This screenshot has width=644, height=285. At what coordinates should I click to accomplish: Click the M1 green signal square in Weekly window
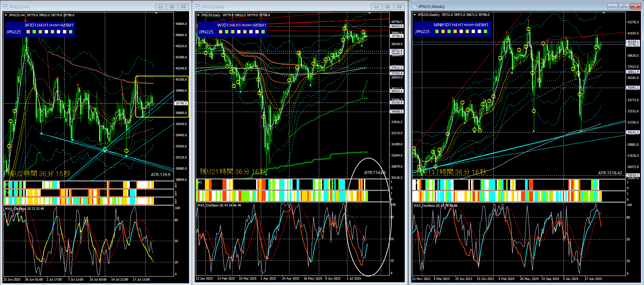pos(486,31)
